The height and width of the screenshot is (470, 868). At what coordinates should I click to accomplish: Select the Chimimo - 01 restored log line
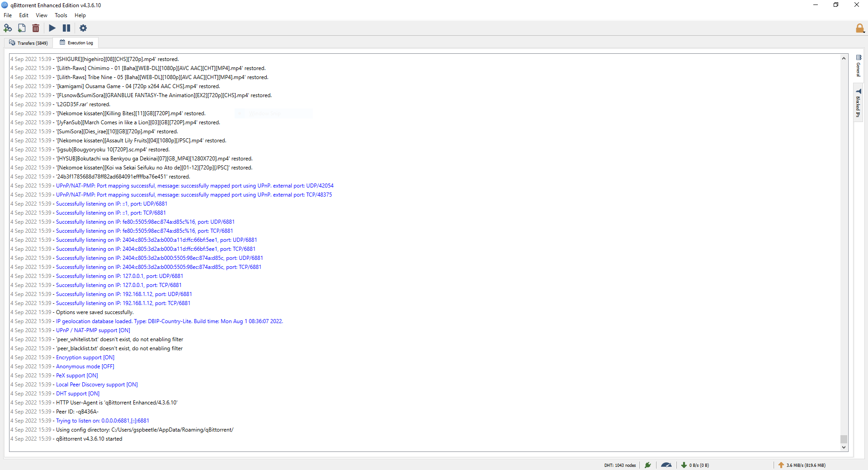click(x=138, y=68)
